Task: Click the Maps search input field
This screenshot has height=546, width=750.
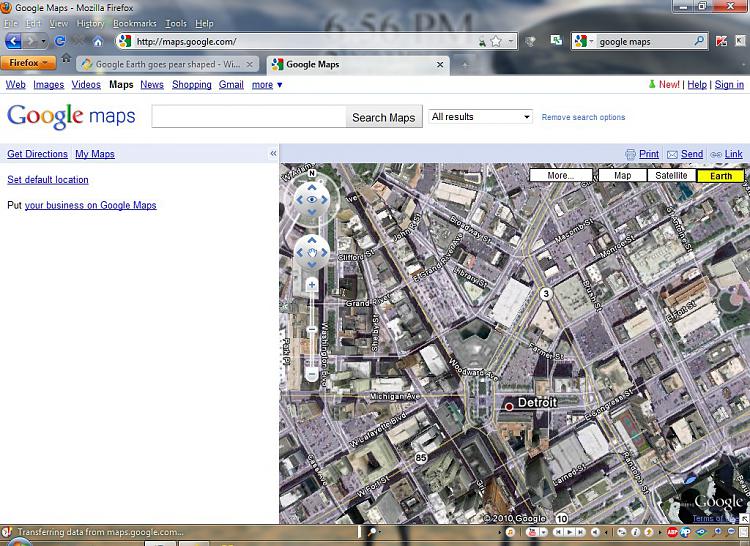Action: coord(249,117)
